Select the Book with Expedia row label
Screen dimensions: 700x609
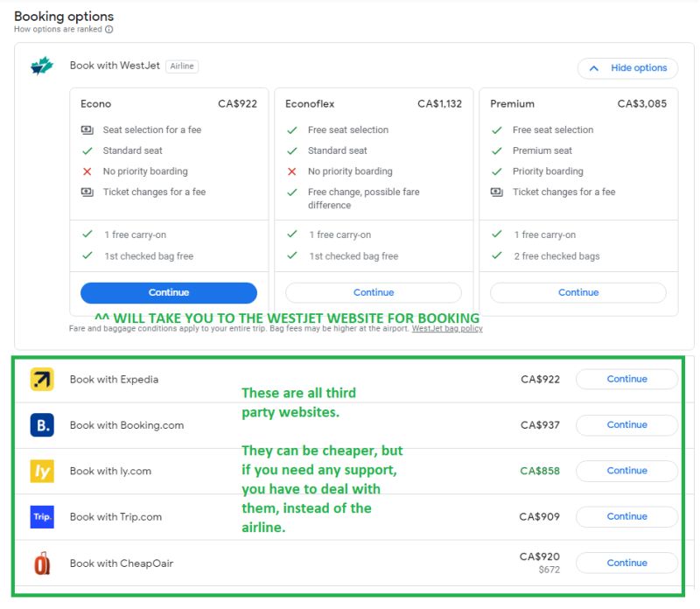(114, 380)
